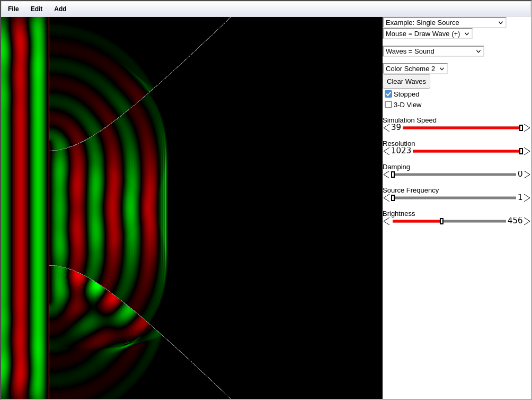The image size is (532, 400).
Task: Click the Clear Waves button
Action: tap(406, 82)
